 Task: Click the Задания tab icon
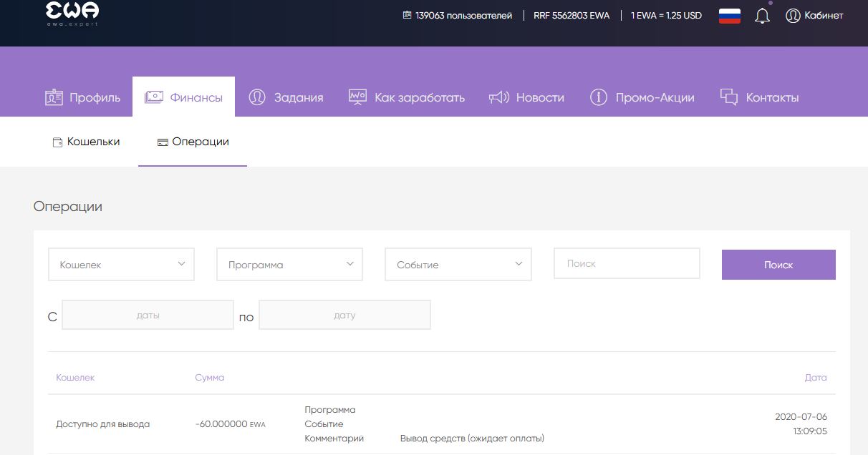(x=257, y=97)
